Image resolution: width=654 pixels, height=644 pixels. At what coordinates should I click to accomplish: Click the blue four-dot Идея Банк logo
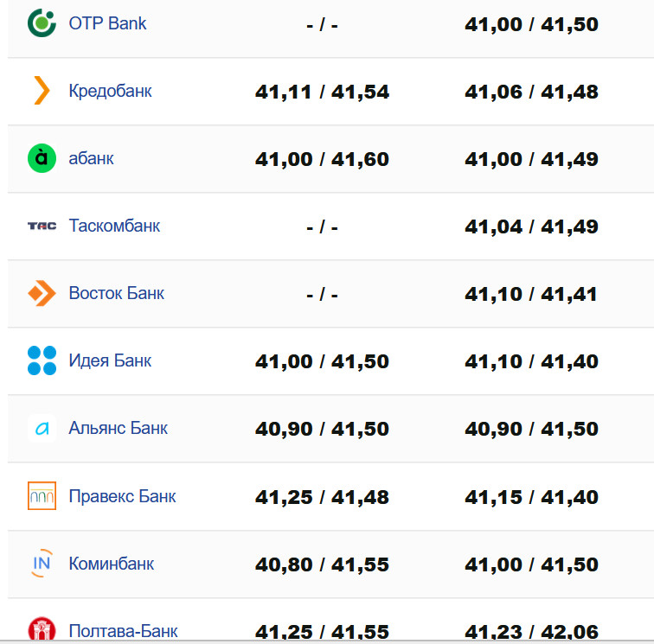[42, 360]
